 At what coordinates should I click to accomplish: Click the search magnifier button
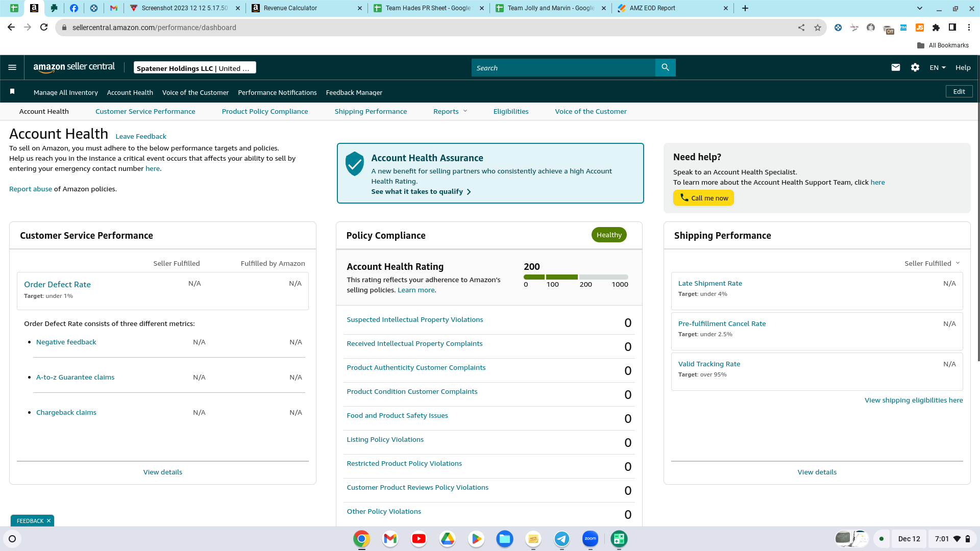(x=665, y=67)
